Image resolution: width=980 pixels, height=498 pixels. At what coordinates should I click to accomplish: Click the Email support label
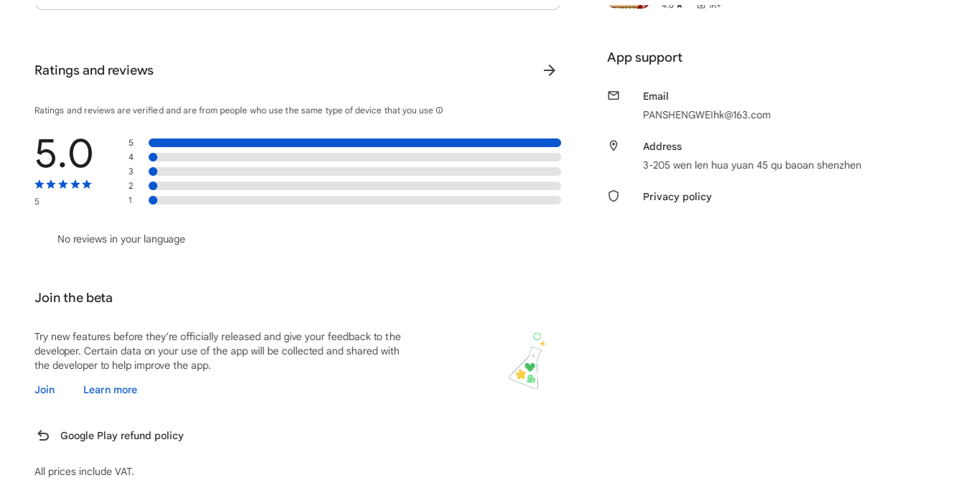click(656, 96)
